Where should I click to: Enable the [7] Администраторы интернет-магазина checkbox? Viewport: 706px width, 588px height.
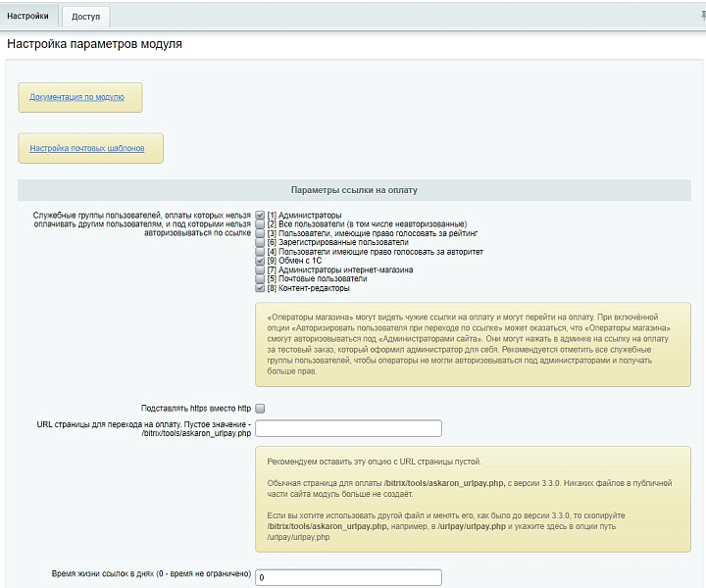[260, 269]
